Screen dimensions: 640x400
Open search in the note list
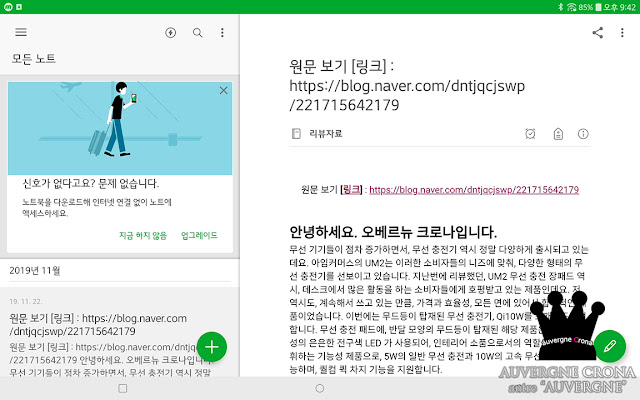[x=198, y=33]
